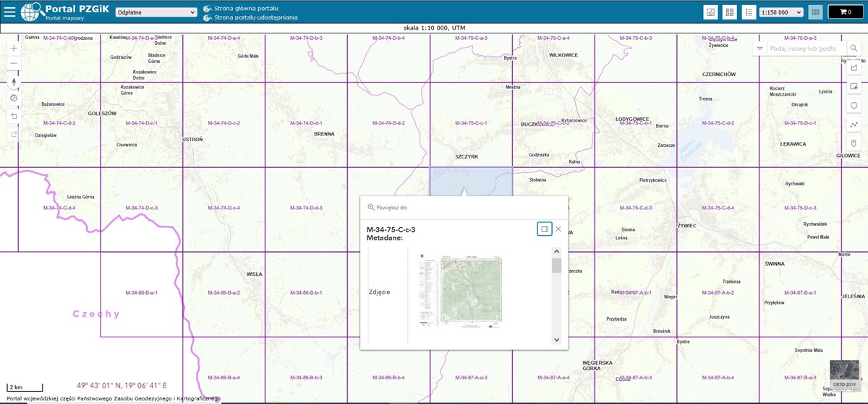Click the search magnifier icon

pyautogui.click(x=854, y=49)
